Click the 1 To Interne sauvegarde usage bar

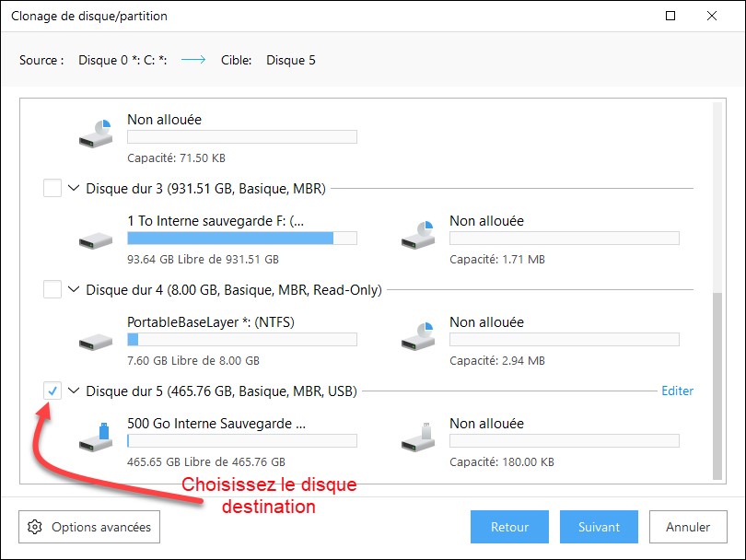[x=241, y=239]
